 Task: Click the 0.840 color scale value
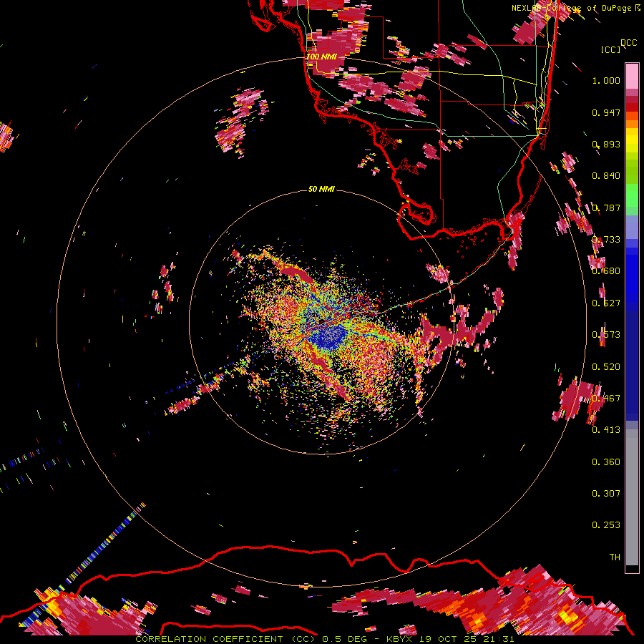click(606, 176)
